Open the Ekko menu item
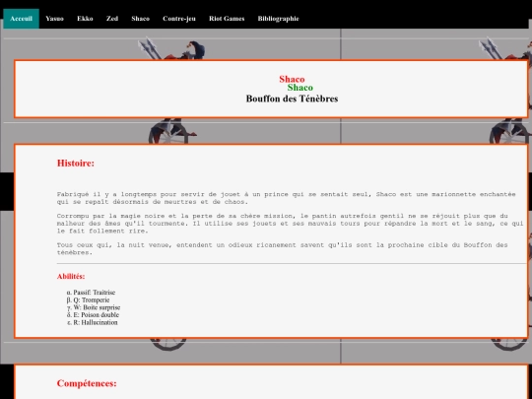532x399 pixels. point(85,19)
